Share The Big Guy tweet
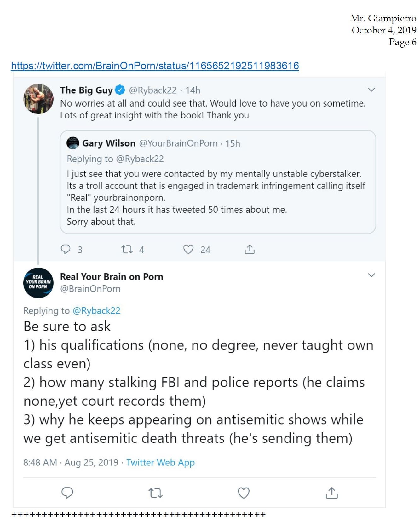The width and height of the screenshot is (420, 526). pos(250,249)
